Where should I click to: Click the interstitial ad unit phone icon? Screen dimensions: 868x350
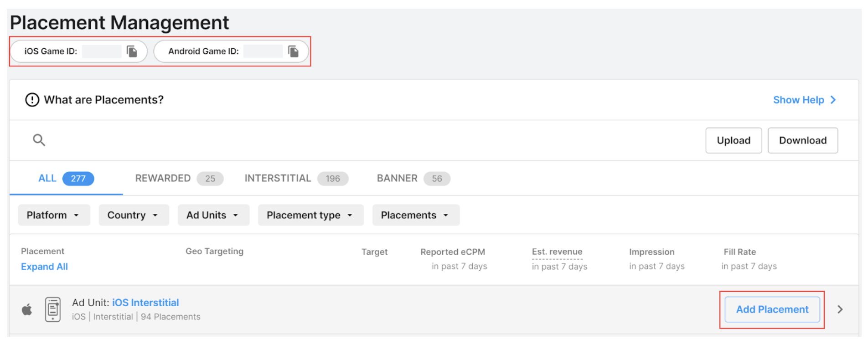click(x=53, y=309)
